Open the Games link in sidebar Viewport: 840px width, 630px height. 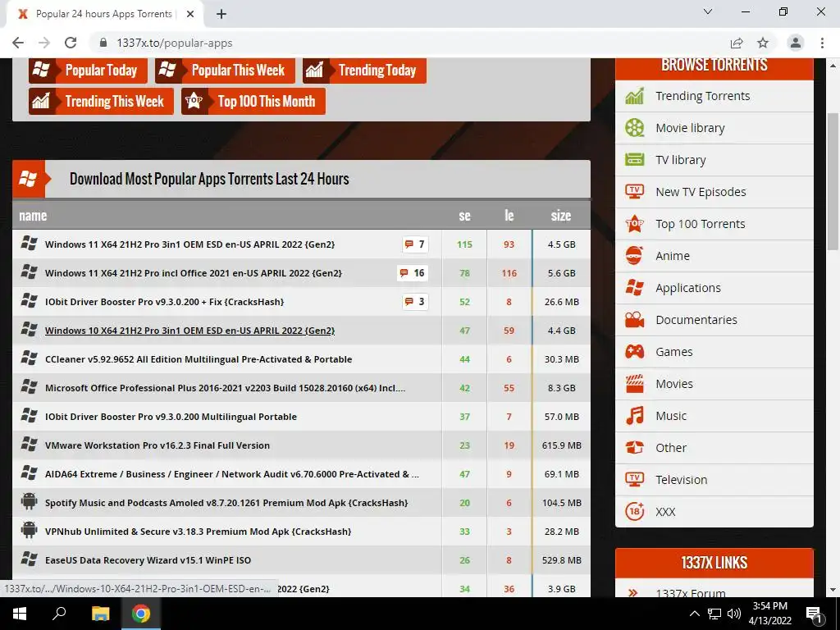[x=674, y=352]
